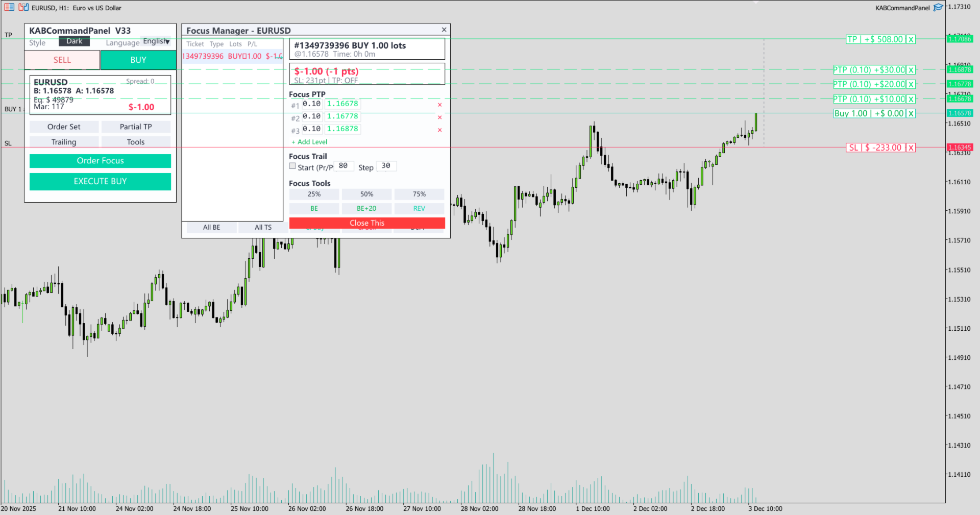Close the Focus Manager window
The image size is (980, 515).
[444, 30]
